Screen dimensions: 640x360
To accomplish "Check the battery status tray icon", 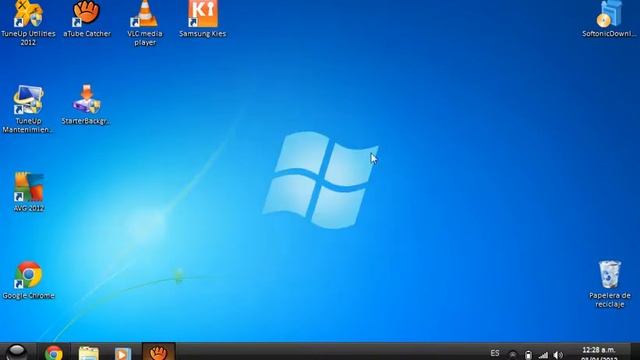I will click(528, 355).
